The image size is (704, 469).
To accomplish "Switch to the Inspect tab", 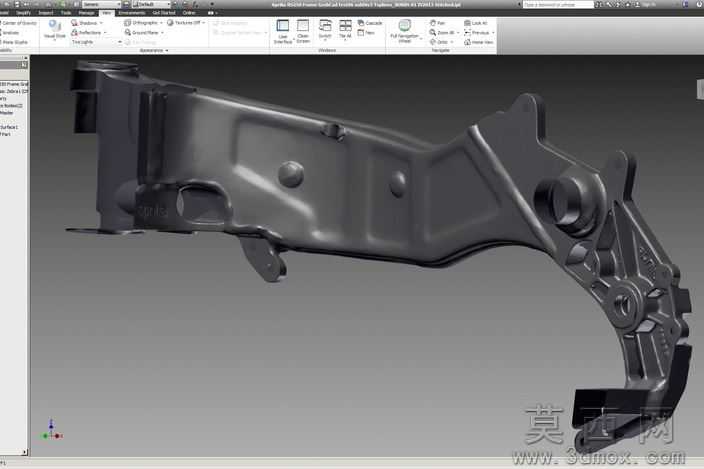I will 46,13.
